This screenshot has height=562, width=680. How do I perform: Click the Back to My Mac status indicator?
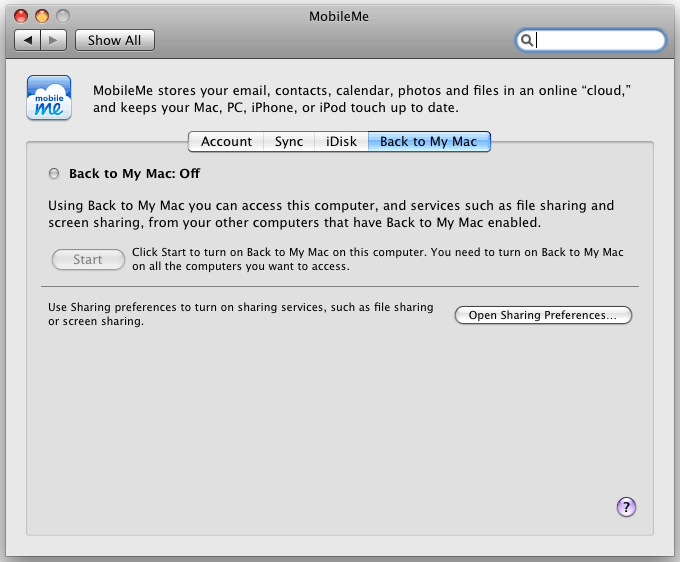pos(54,174)
